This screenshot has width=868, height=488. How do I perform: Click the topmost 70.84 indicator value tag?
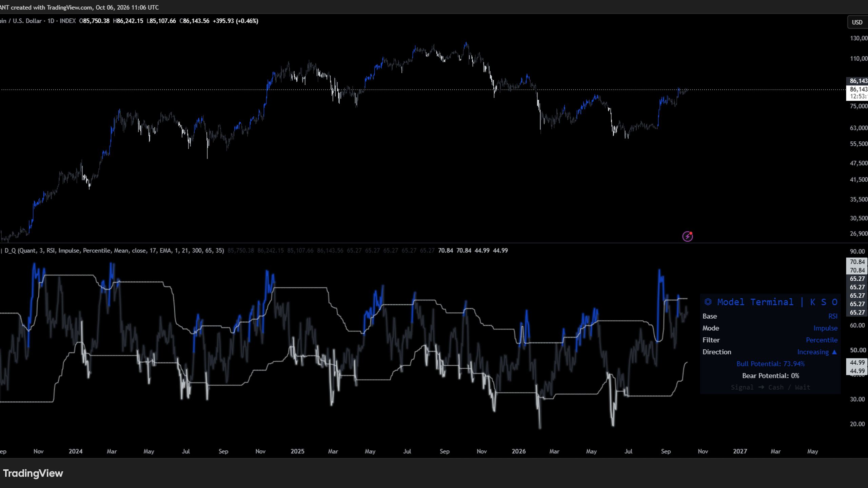tap(857, 262)
